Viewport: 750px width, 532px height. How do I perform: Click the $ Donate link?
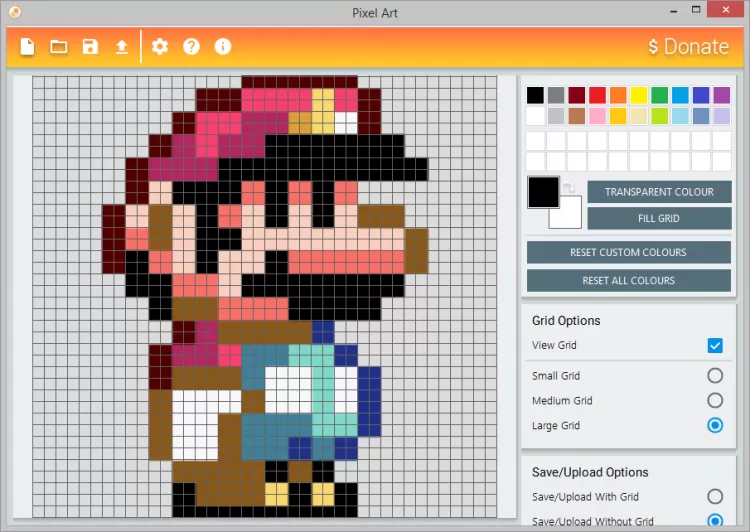[x=688, y=46]
